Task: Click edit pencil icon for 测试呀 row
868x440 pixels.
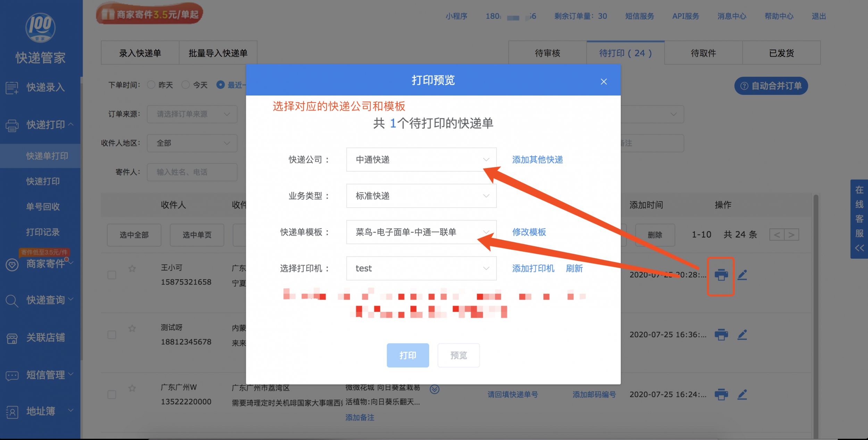Action: (x=742, y=334)
